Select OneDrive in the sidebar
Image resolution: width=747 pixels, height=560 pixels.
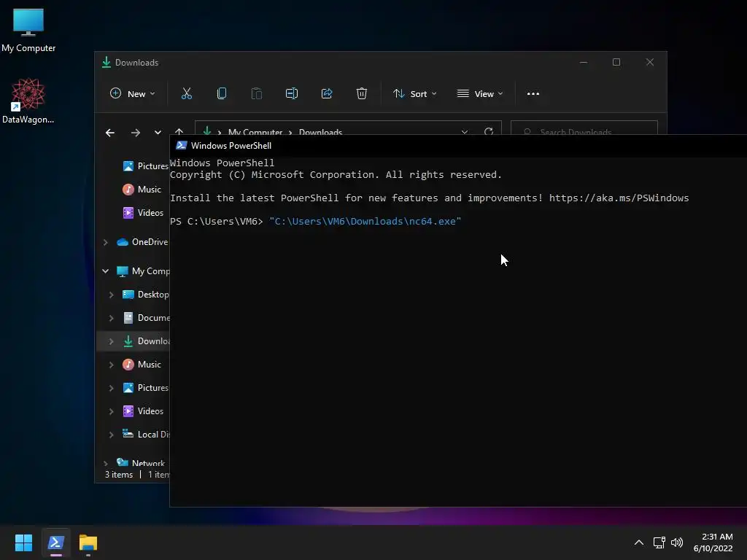pos(142,242)
